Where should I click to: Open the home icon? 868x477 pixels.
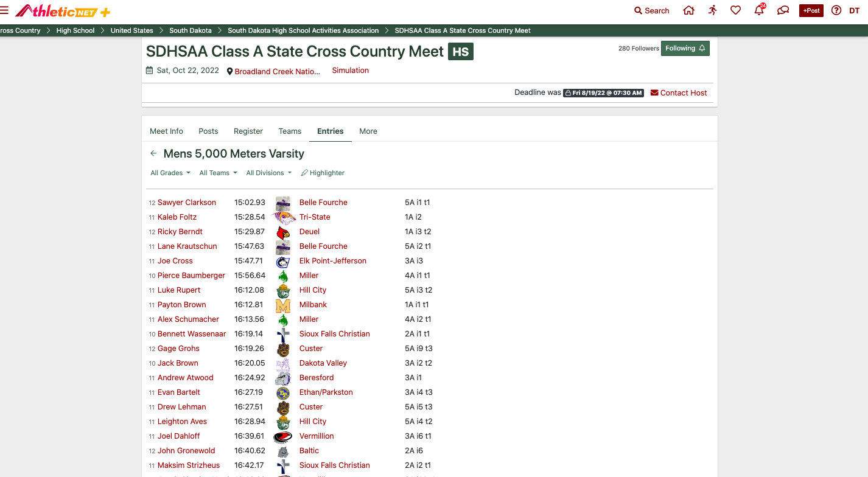[688, 10]
